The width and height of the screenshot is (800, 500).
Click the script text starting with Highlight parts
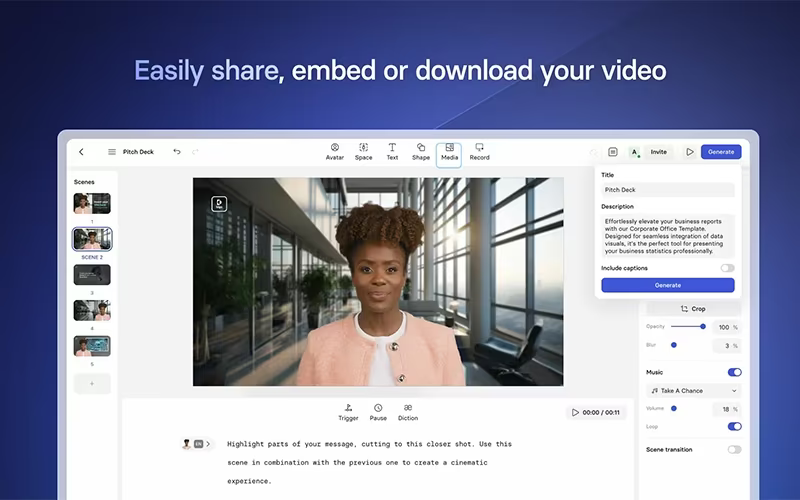(369, 462)
